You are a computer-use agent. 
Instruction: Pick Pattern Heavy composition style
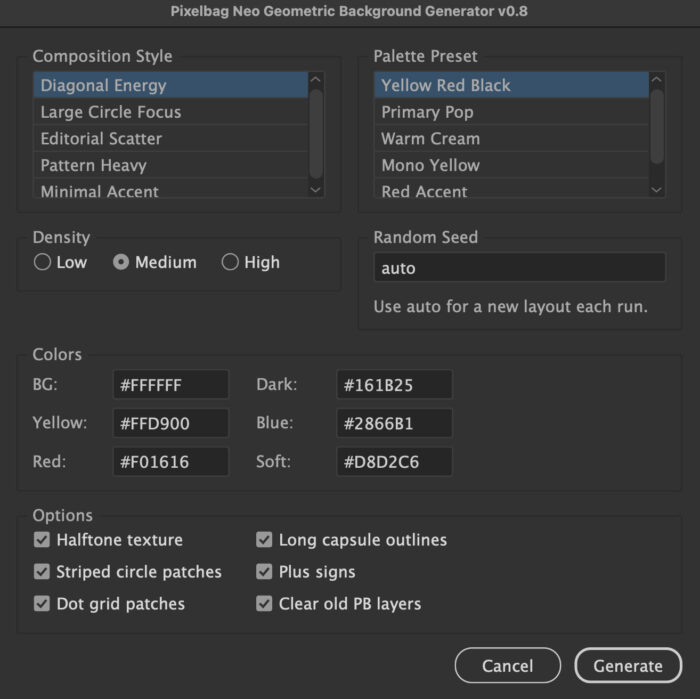click(171, 165)
